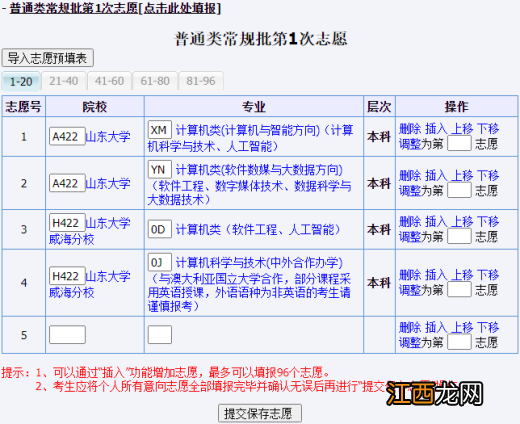Viewport: 520px width, 424px height.
Task: Click 删除 for choice 5
Action: coord(410,327)
